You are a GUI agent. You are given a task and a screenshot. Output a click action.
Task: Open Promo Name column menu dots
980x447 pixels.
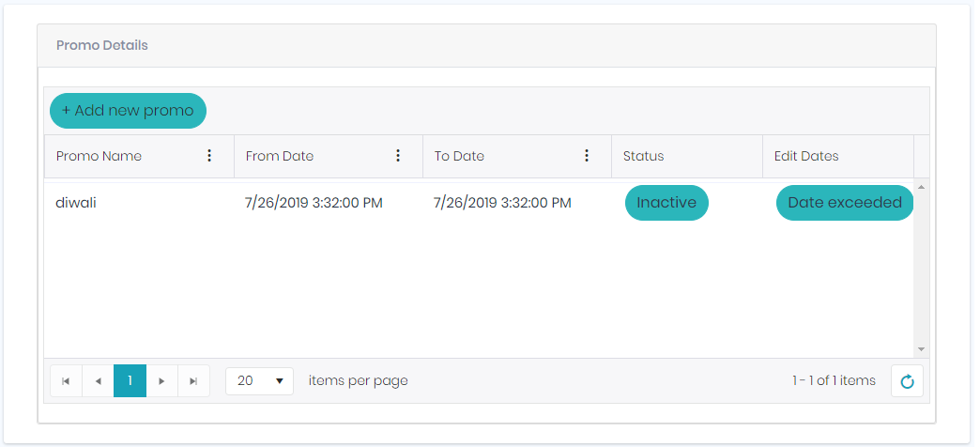[209, 156]
